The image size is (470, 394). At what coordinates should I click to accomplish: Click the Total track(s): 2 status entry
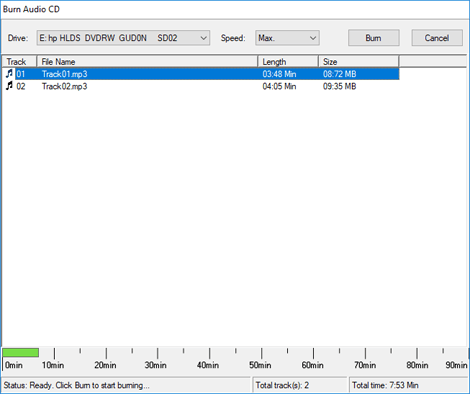click(282, 385)
